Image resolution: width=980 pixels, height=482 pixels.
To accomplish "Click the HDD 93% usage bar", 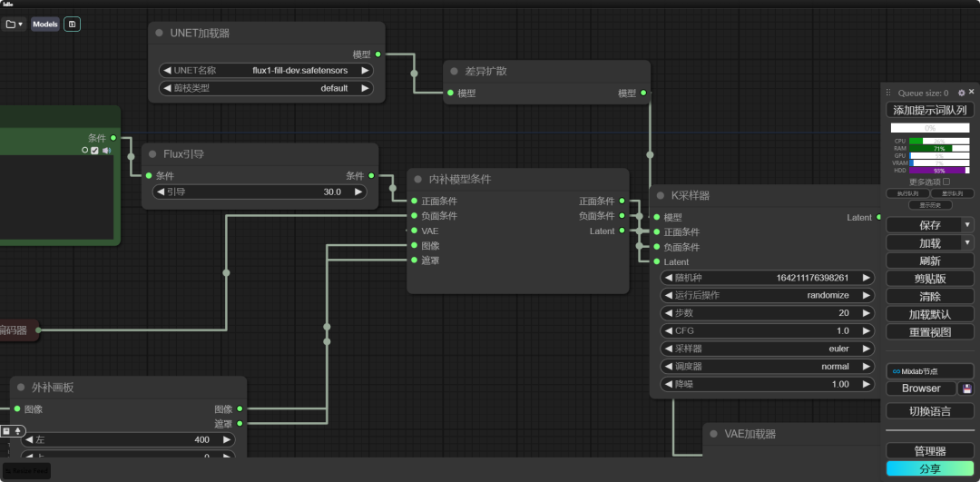I will (939, 170).
